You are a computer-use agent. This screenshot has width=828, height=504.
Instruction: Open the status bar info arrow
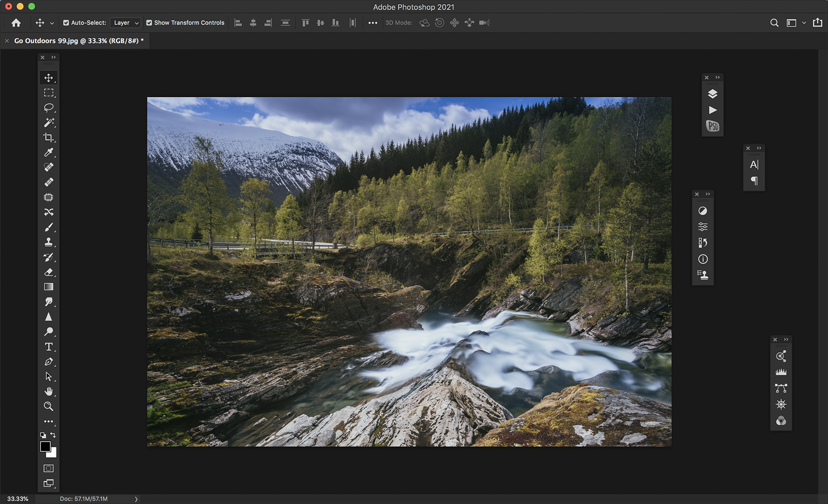(136, 499)
